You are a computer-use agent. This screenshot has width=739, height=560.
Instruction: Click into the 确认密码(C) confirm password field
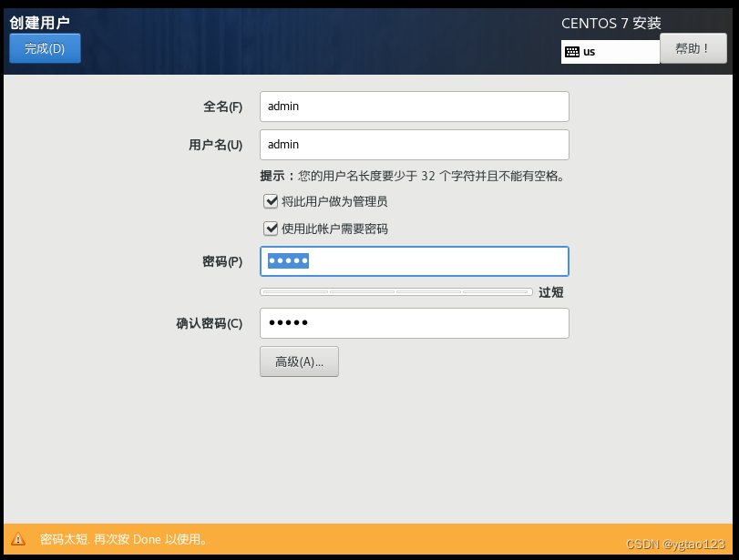[415, 323]
